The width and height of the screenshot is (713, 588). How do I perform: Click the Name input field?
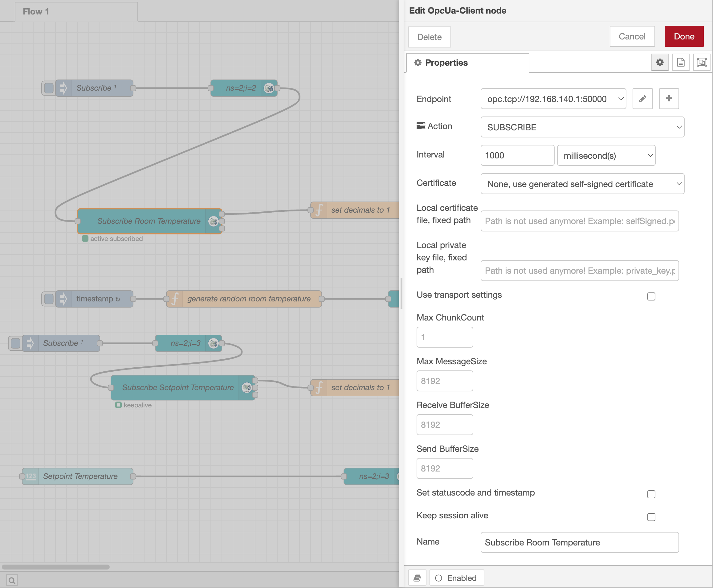click(x=579, y=542)
